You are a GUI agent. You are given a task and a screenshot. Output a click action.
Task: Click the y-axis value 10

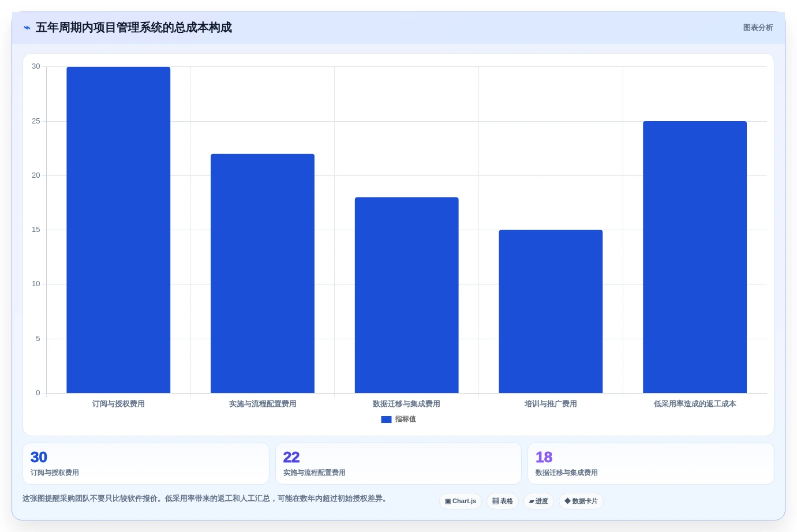click(x=36, y=284)
